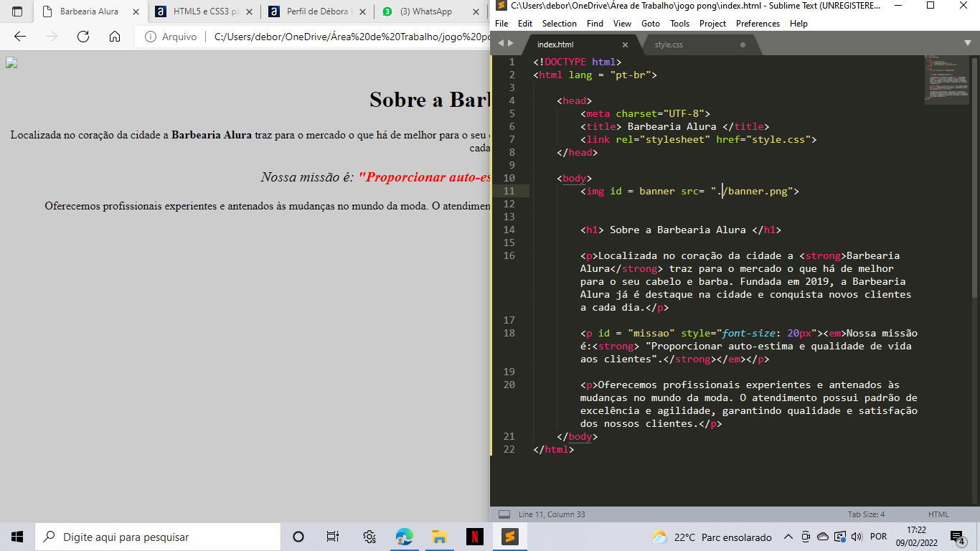The width and height of the screenshot is (980, 551).
Task: Reload the browser page
Action: [83, 37]
